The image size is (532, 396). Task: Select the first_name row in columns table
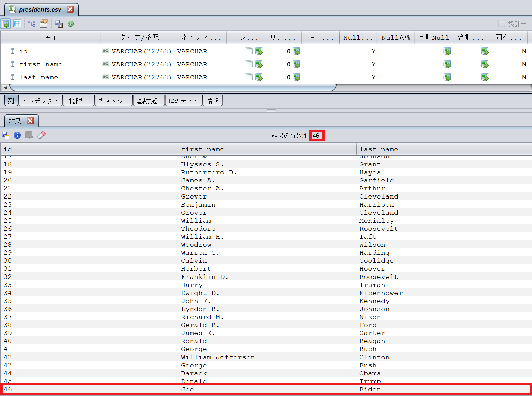[x=266, y=64]
